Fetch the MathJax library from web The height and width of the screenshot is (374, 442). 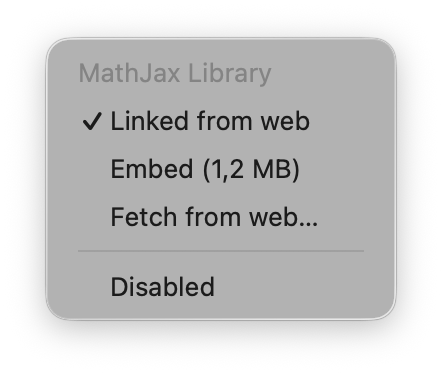[x=221, y=217]
